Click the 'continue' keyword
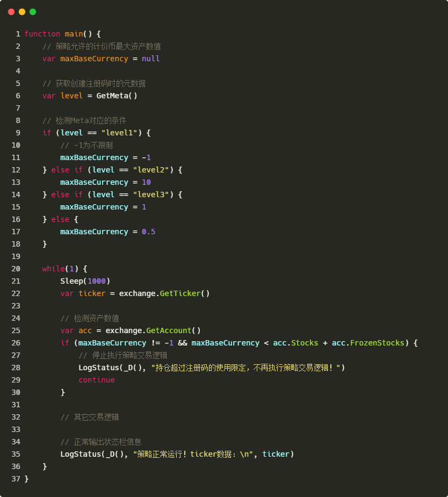This screenshot has width=448, height=497. 97,380
